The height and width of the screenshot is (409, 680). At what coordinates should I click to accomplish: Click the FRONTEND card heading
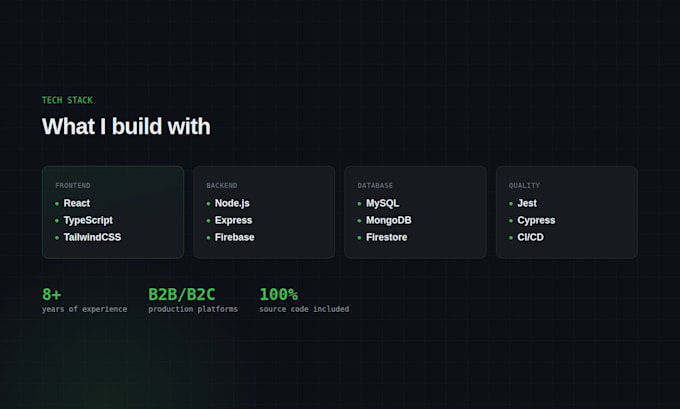click(x=73, y=186)
